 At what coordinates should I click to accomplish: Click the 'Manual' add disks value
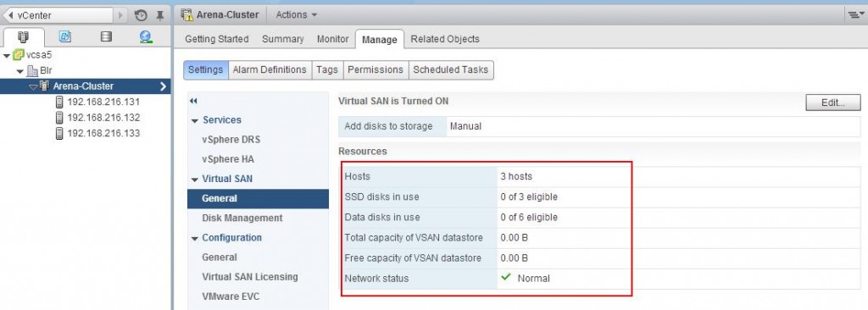coord(465,126)
